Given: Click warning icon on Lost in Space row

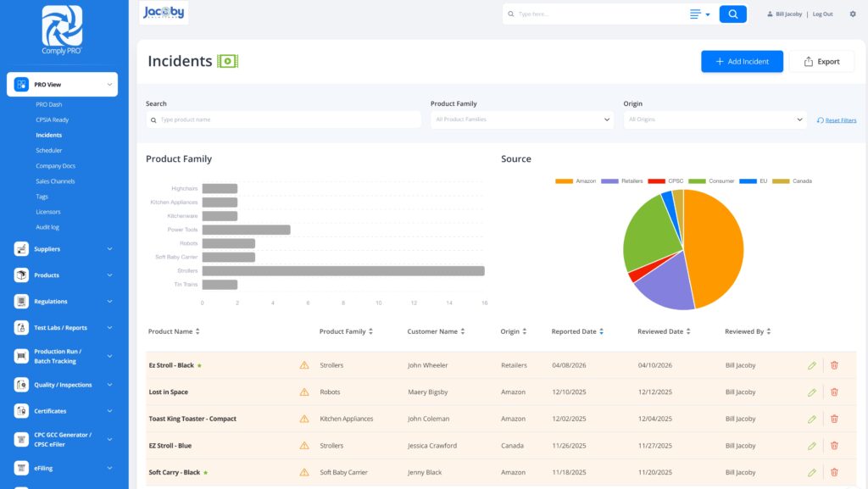Looking at the screenshot, I should pyautogui.click(x=304, y=392).
